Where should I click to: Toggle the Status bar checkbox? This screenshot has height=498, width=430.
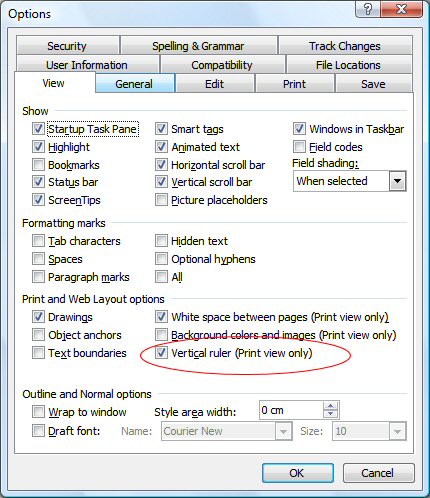pyautogui.click(x=38, y=182)
